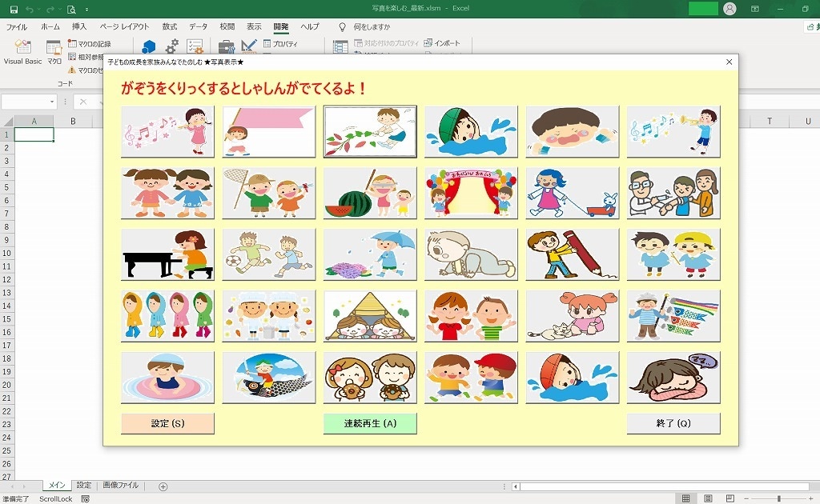
Task: Click the user account avatar icon
Action: coord(730,8)
